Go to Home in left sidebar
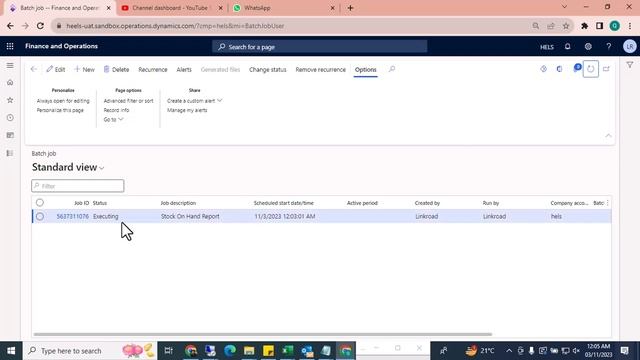 [x=10, y=83]
